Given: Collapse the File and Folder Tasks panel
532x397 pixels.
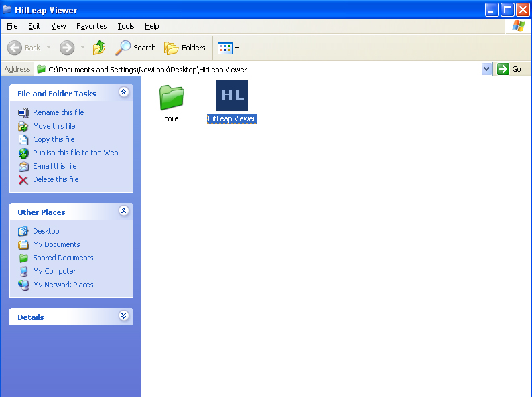Looking at the screenshot, I should coord(124,92).
